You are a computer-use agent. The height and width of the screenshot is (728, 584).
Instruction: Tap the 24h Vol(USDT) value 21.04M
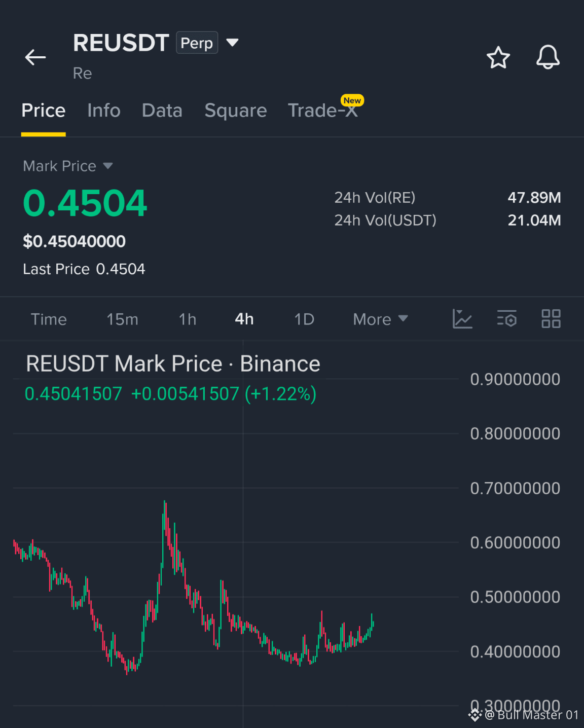[x=534, y=221]
